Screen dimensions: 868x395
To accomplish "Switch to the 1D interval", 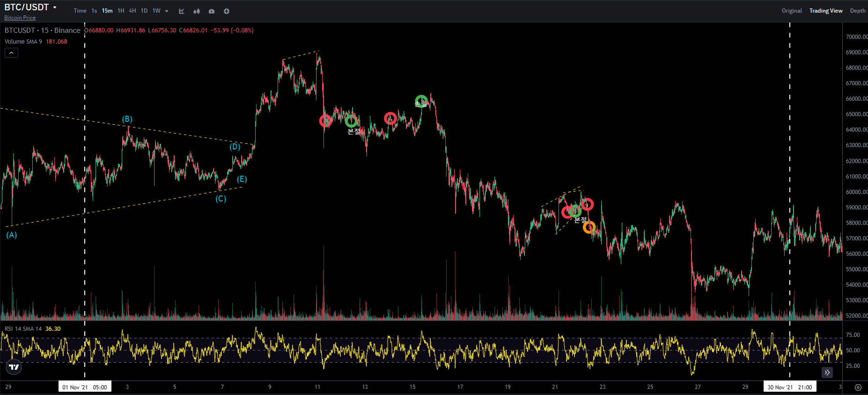I will coord(144,11).
